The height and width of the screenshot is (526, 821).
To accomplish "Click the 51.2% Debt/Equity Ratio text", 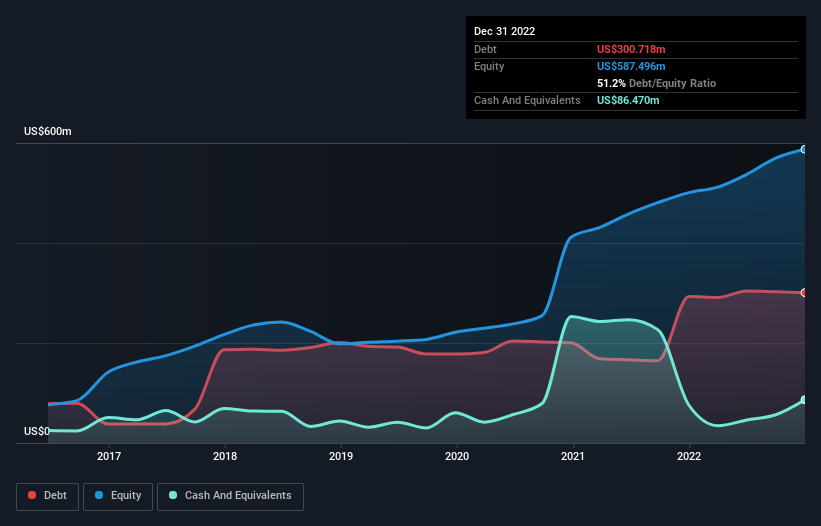I will pyautogui.click(x=656, y=83).
